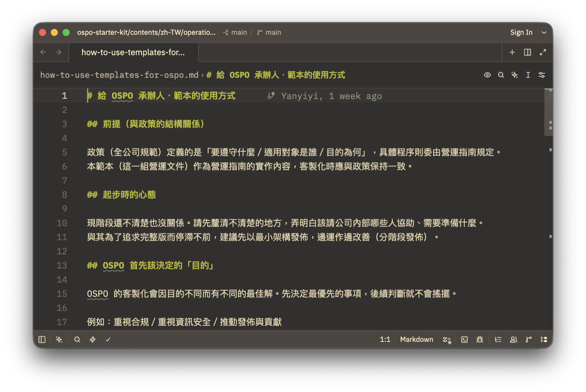This screenshot has width=586, height=392.
Task: Go forward in navigation history
Action: (59, 52)
